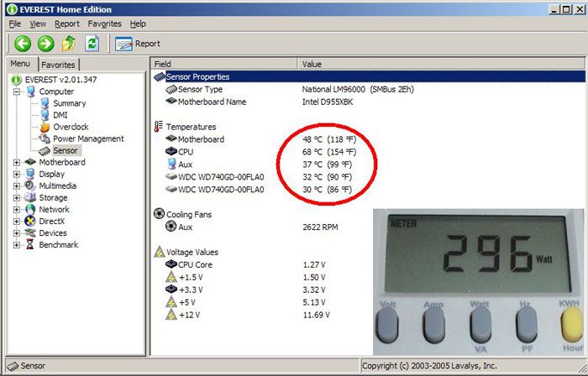Click the Benchmark hourglass icon
Viewport: 588px width, 376px height.
(30, 245)
